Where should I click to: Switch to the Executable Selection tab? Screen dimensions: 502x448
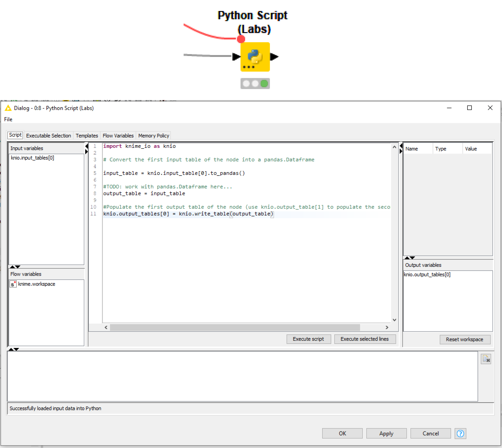[48, 136]
